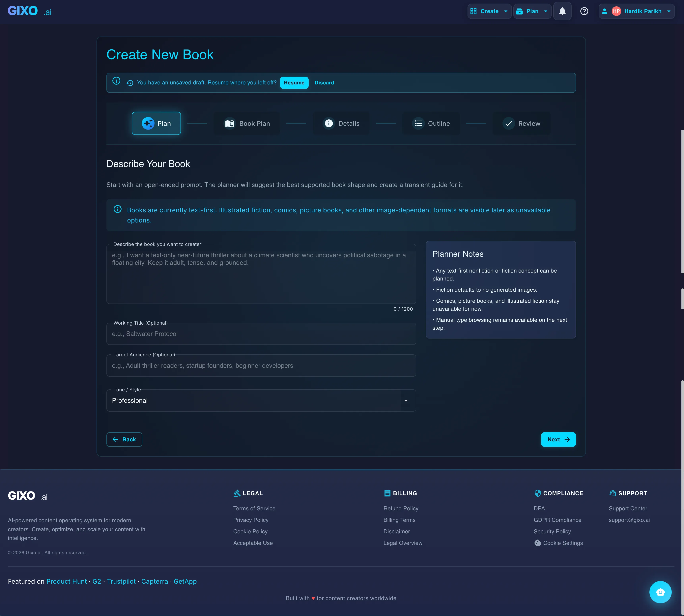Viewport: 684px width, 616px height.
Task: Click the Details step info icon
Action: [x=329, y=124]
